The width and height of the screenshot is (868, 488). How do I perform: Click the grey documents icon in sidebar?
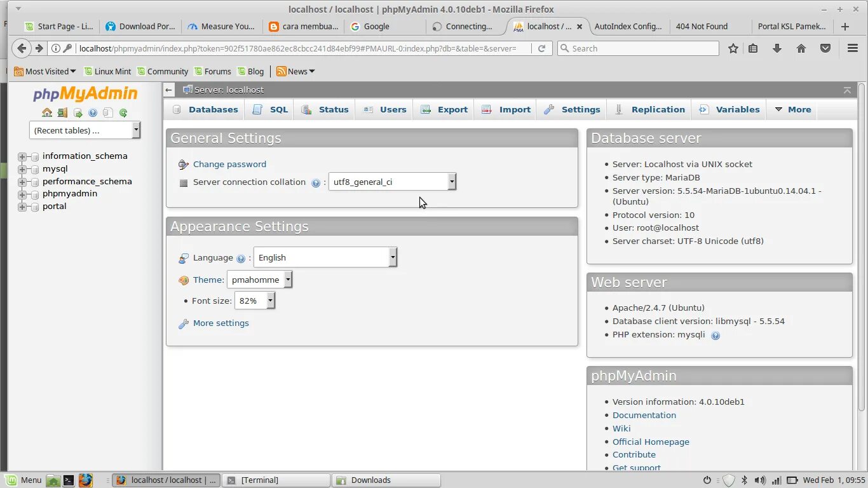[108, 113]
